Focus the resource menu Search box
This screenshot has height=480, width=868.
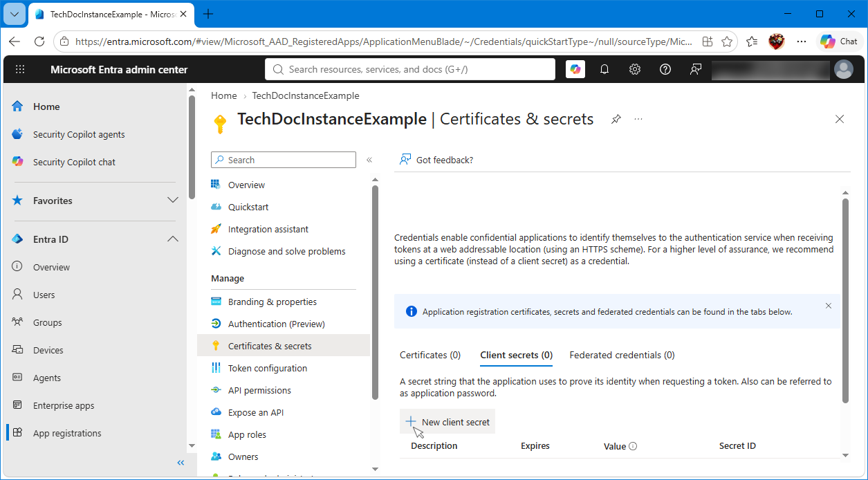pos(284,160)
